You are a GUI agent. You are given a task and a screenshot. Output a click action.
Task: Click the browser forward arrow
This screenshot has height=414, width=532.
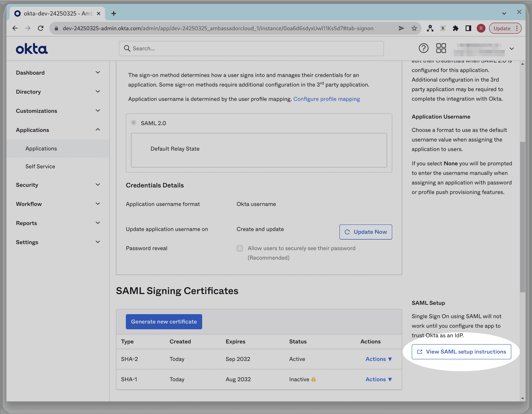[x=28, y=28]
